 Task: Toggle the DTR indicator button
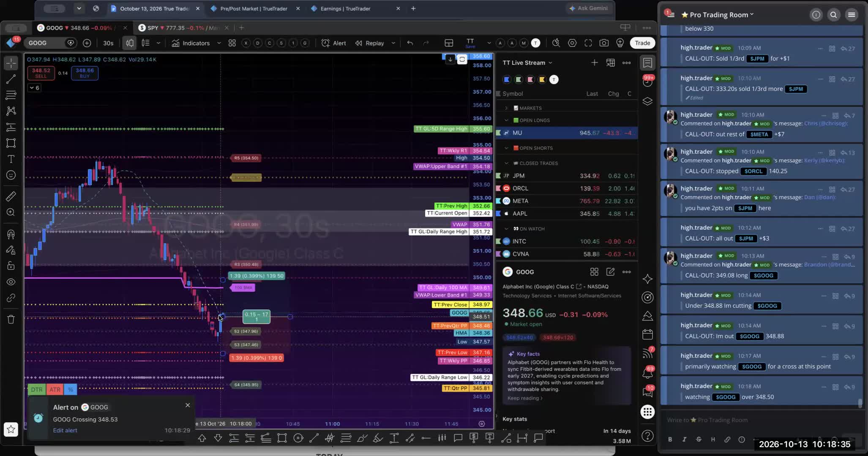coord(36,389)
